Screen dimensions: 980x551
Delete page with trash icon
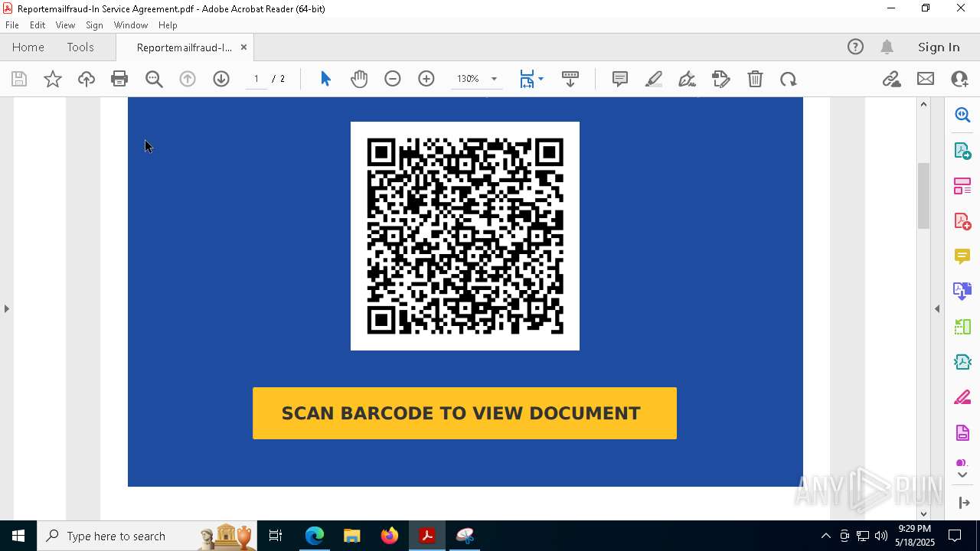tap(755, 79)
